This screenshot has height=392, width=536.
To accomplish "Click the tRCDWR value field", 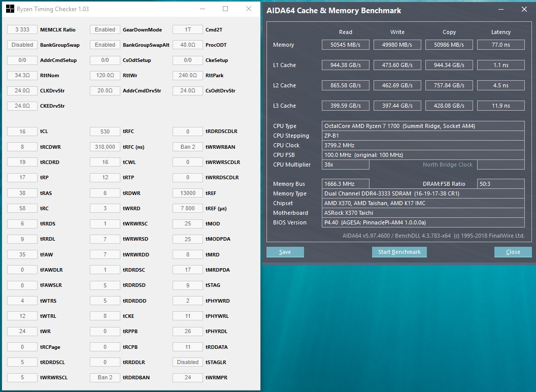I will pyautogui.click(x=22, y=147).
